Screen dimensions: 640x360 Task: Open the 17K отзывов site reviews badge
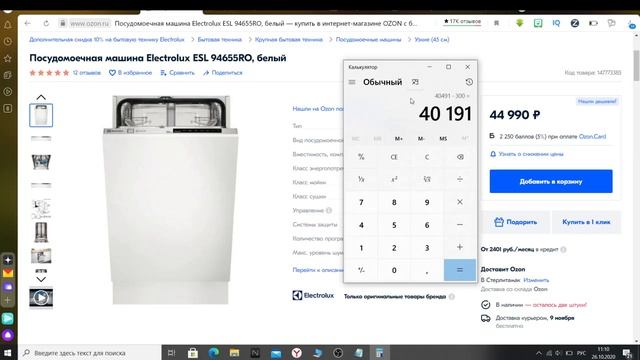click(462, 22)
